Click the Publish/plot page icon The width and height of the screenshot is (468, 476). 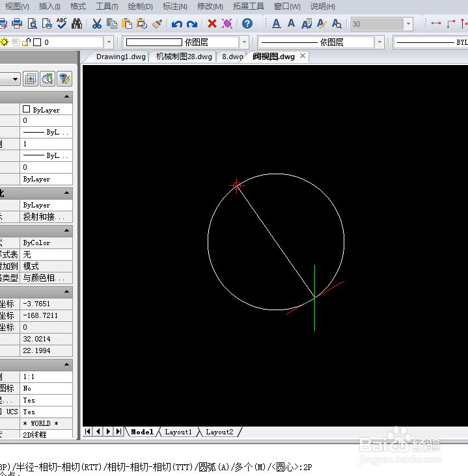pyautogui.click(x=47, y=23)
